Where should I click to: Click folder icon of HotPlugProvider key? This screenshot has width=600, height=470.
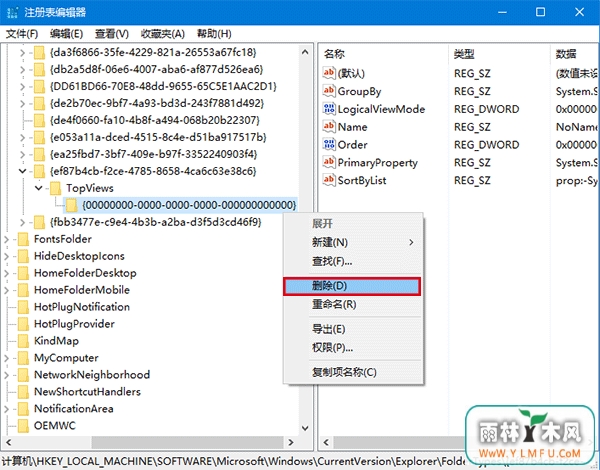pos(23,324)
